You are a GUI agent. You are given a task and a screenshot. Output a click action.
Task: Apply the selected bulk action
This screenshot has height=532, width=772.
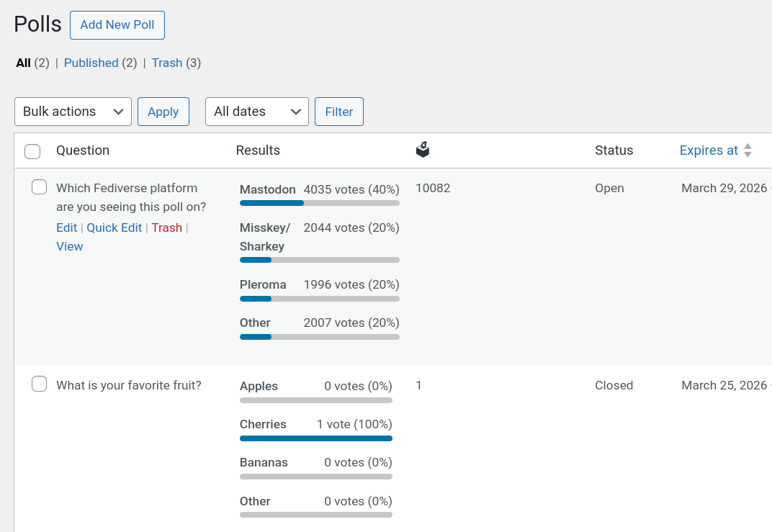click(163, 112)
